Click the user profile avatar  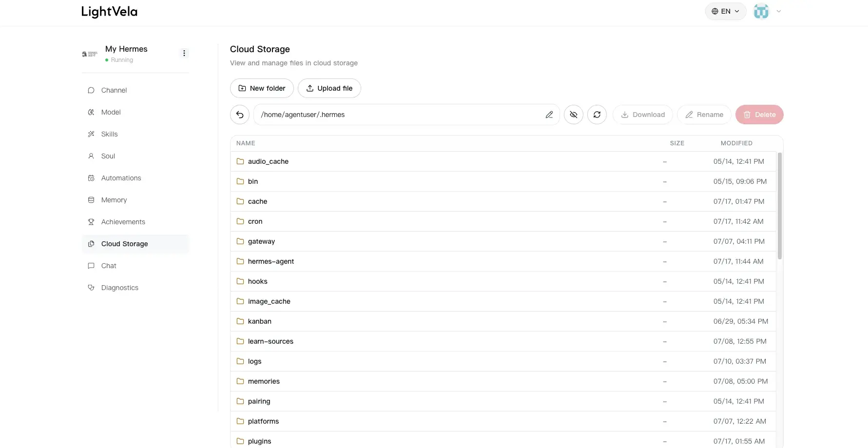click(761, 11)
